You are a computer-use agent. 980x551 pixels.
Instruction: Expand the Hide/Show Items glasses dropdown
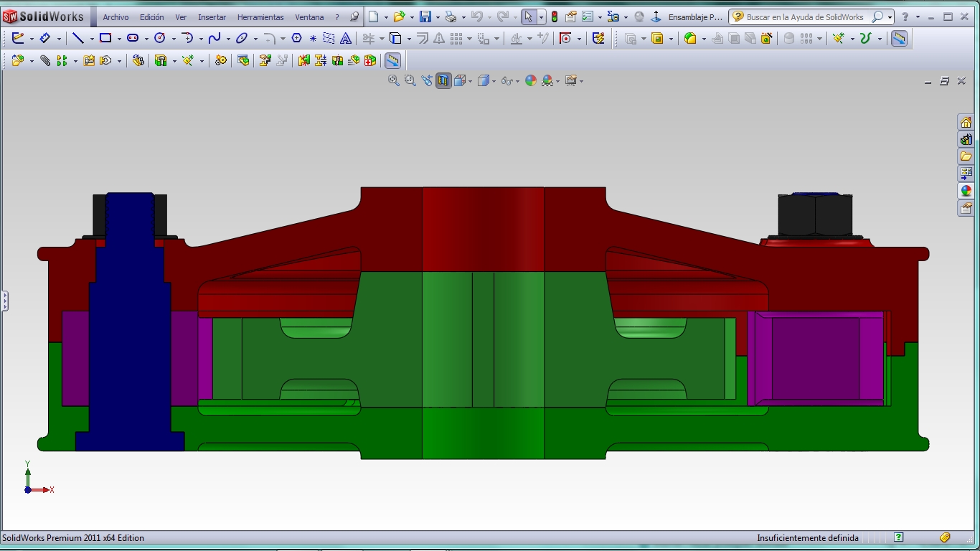click(x=517, y=82)
